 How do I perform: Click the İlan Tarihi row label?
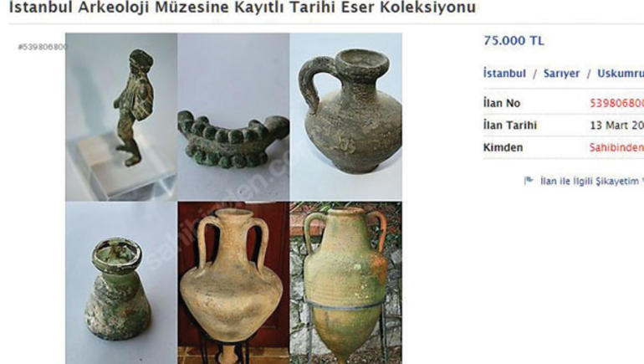509,126
